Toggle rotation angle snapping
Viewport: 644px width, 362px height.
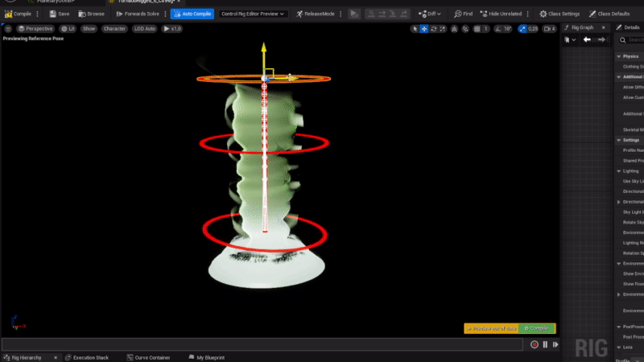tap(497, 29)
